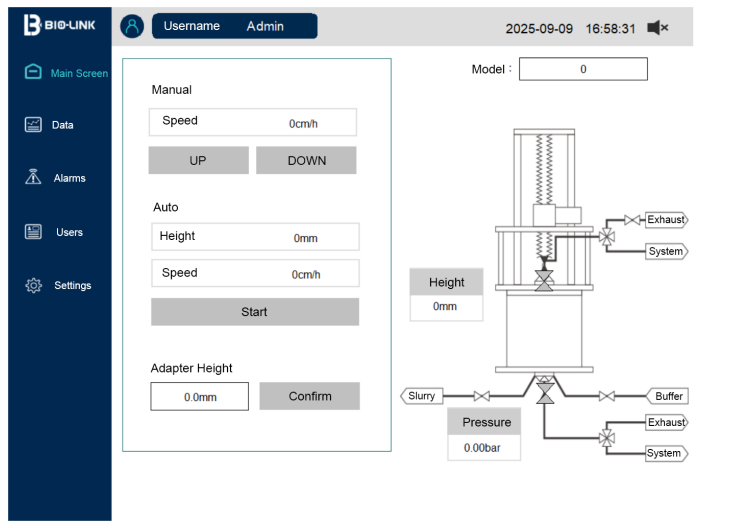Select the Auto Height field
Viewport: 741px width, 528px height.
pyautogui.click(x=254, y=237)
